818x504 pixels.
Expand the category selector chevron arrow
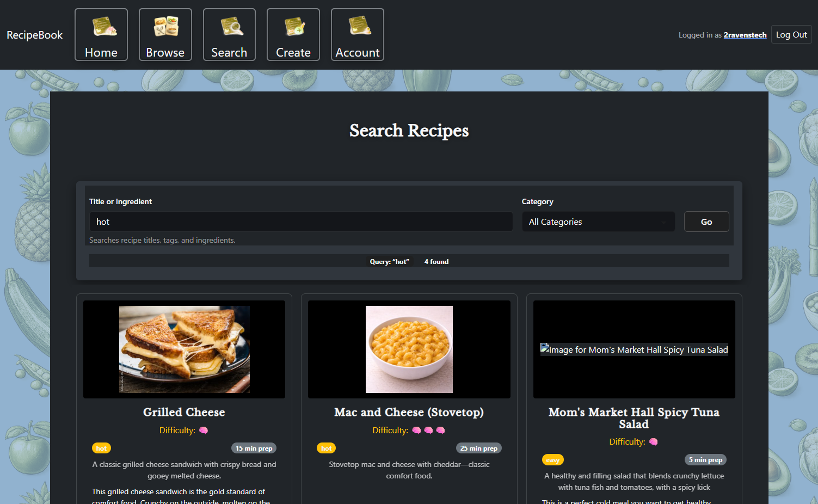point(663,222)
